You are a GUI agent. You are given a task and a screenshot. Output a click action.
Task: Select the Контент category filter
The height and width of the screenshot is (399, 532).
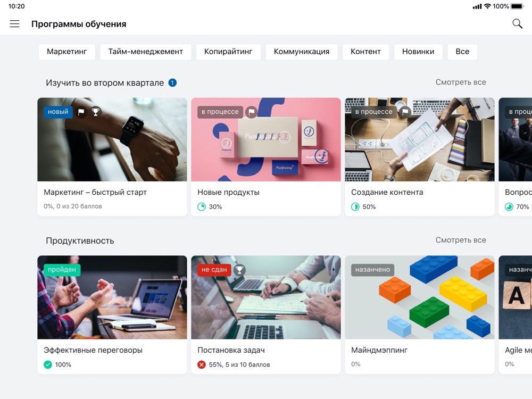tap(366, 52)
